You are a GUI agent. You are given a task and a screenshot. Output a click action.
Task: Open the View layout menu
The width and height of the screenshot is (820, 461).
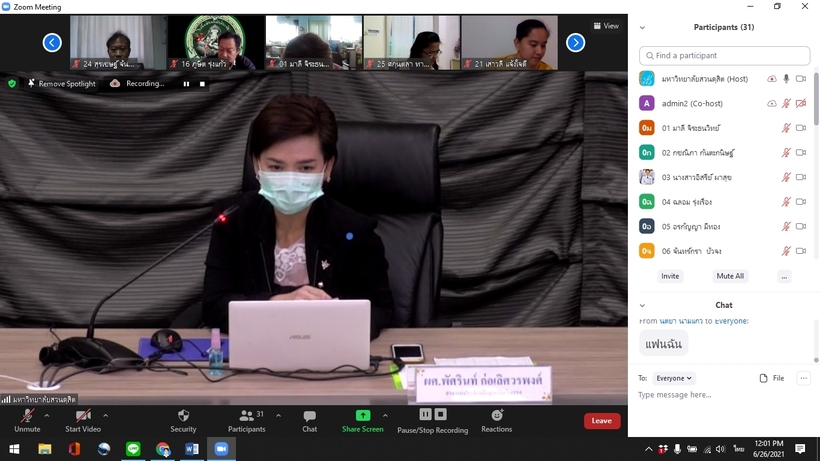(x=606, y=26)
